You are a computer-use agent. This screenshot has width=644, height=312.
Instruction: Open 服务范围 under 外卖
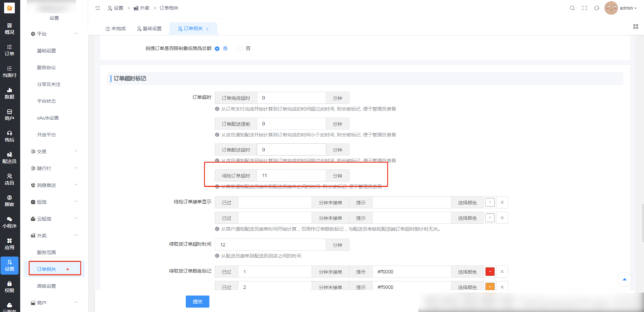(x=47, y=252)
